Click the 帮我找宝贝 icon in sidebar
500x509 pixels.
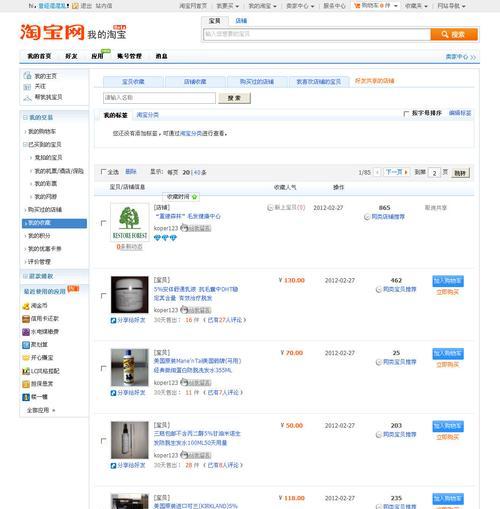[27, 98]
